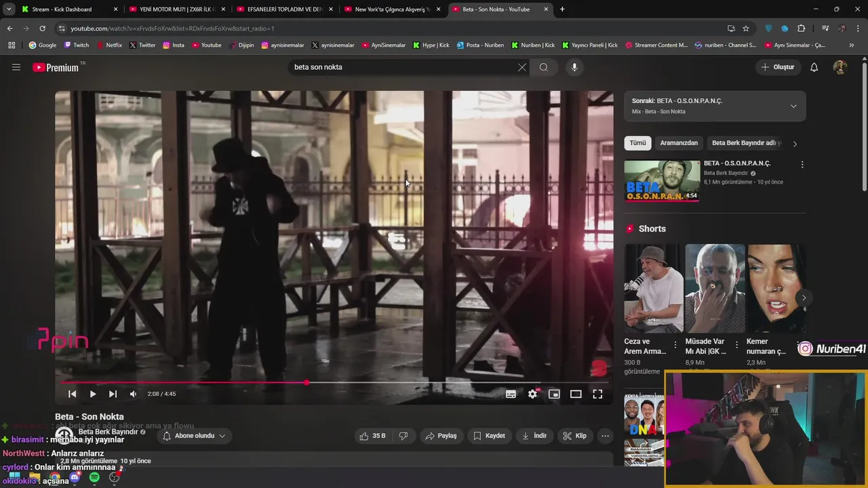Enter fullscreen mode
Image resolution: width=868 pixels, height=488 pixels.
[597, 394]
